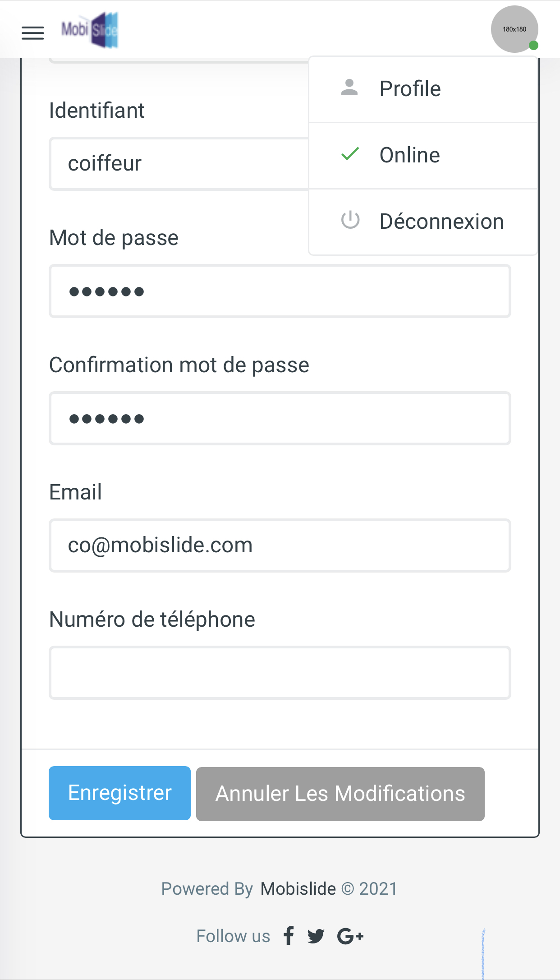
Task: Click the person icon beside Profile
Action: tap(349, 88)
